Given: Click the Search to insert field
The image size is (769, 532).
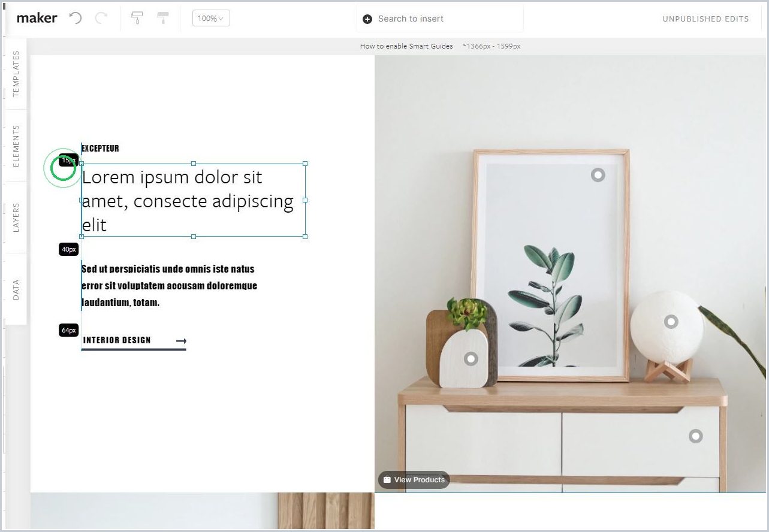Looking at the screenshot, I should click(439, 19).
